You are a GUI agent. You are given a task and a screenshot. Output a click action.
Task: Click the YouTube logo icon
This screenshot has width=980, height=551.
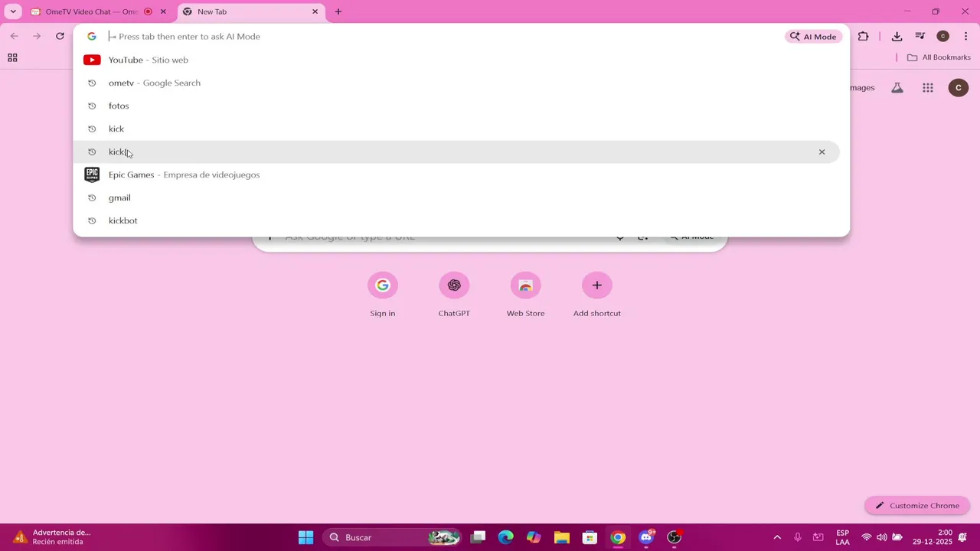[92, 60]
